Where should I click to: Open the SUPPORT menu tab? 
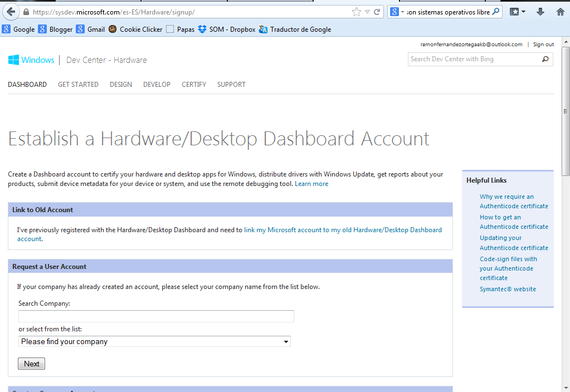tap(231, 84)
